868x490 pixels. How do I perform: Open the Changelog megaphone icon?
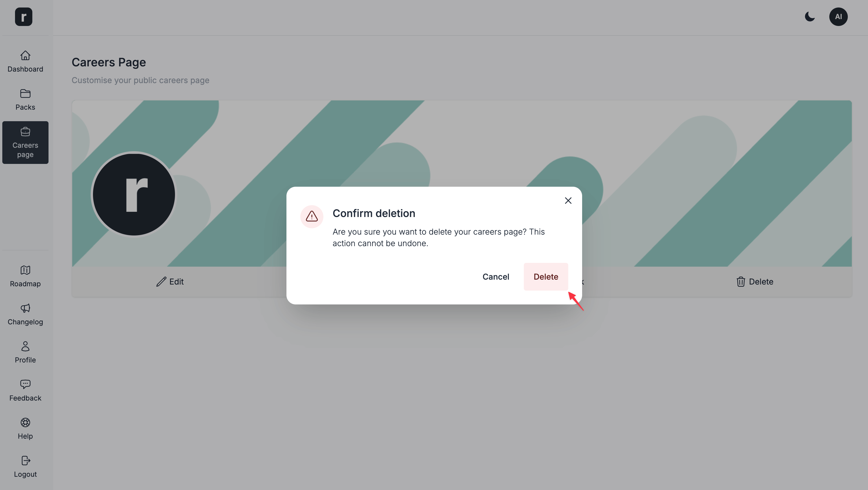click(x=25, y=308)
